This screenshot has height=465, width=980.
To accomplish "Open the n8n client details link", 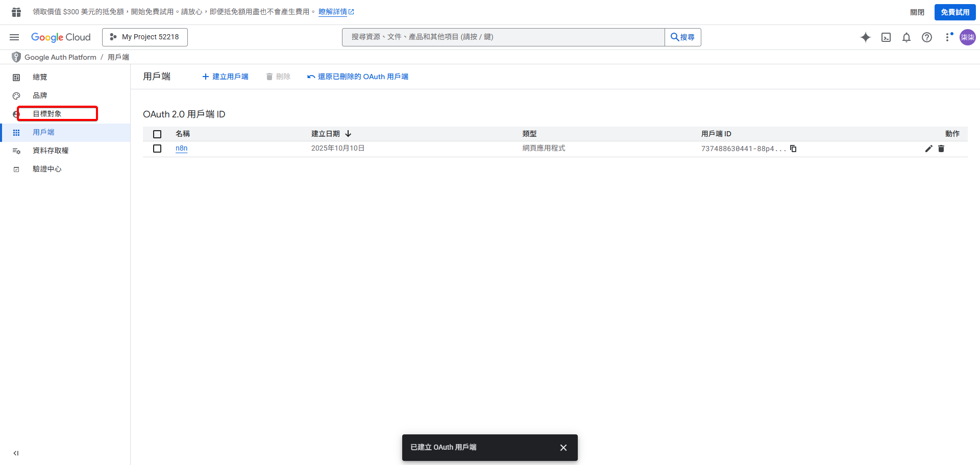I will click(181, 148).
